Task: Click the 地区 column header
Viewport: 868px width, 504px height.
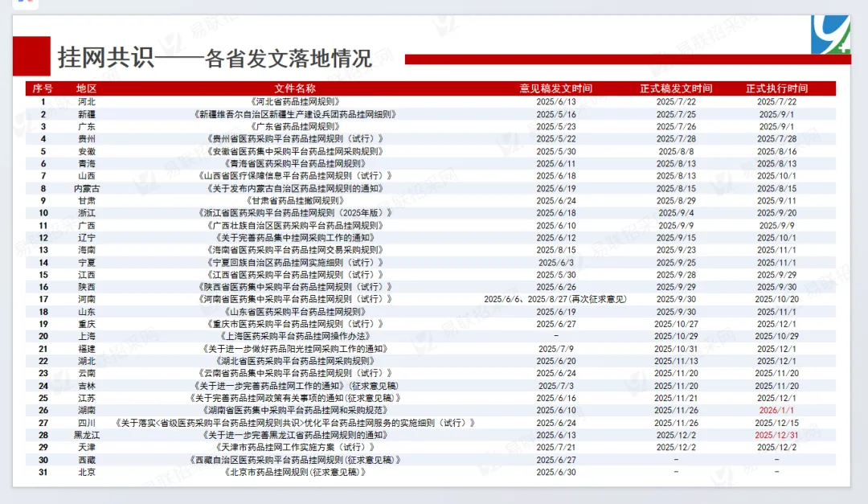Action: [x=86, y=88]
